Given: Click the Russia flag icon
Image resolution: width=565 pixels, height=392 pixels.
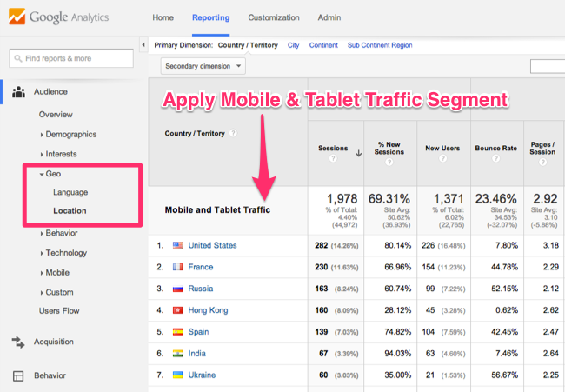Looking at the screenshot, I should pos(177,289).
